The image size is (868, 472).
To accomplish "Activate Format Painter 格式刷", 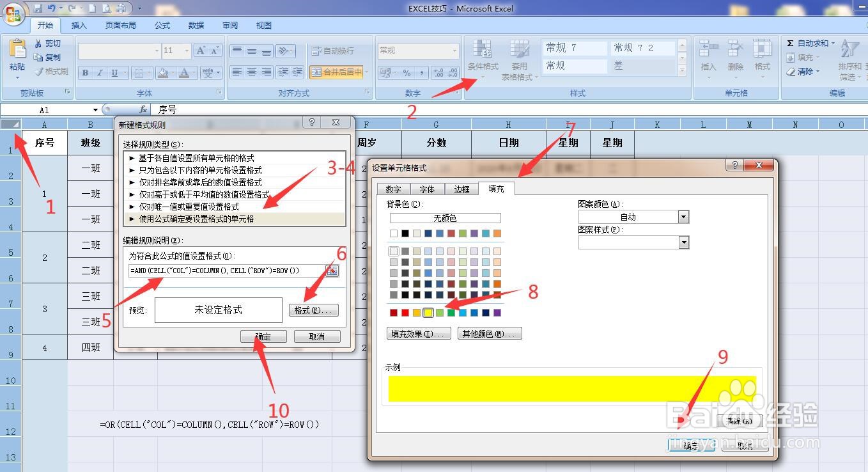I will [51, 72].
